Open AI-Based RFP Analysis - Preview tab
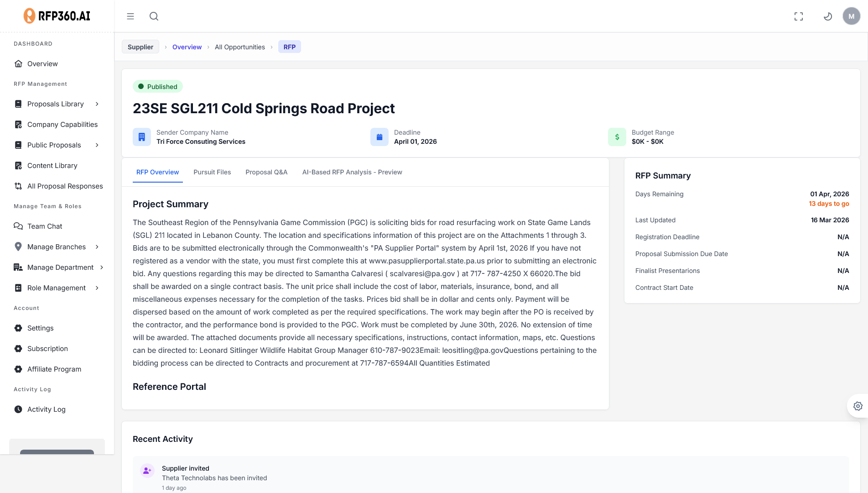This screenshot has width=868, height=493. coord(352,172)
